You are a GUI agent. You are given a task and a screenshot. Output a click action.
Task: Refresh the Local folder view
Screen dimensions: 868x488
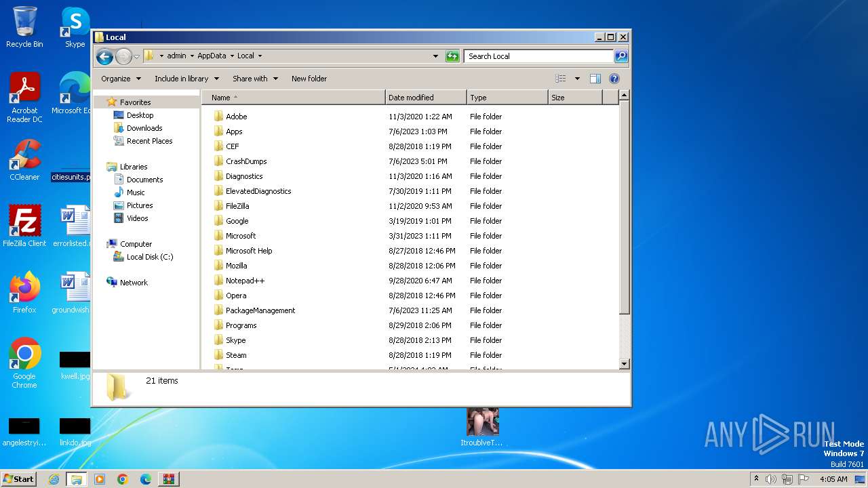(x=452, y=56)
